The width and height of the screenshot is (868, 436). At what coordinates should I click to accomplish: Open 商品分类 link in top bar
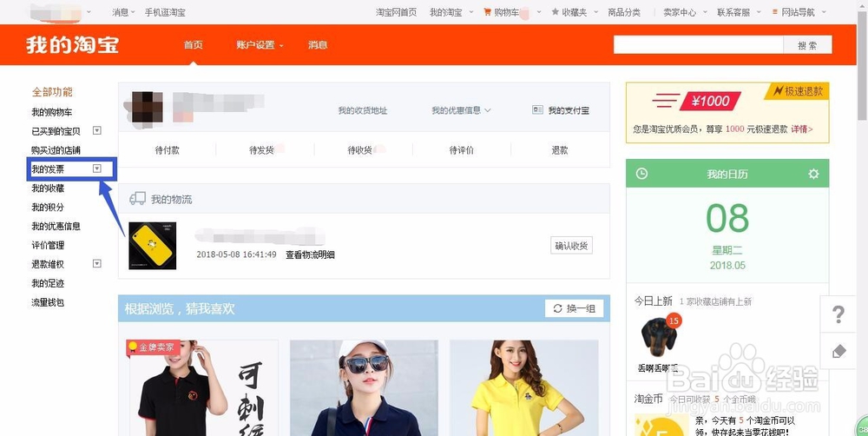[624, 12]
